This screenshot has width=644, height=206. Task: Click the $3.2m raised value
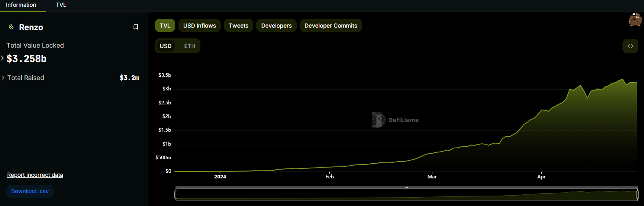coord(129,78)
